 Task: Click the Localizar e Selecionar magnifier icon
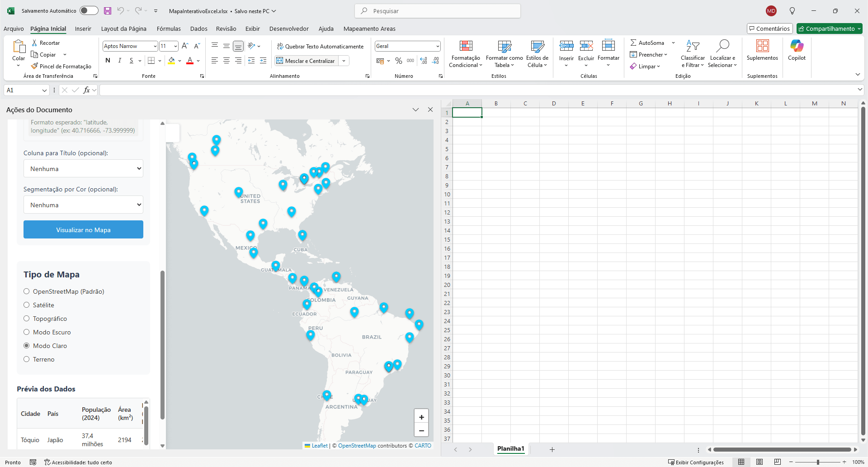722,46
